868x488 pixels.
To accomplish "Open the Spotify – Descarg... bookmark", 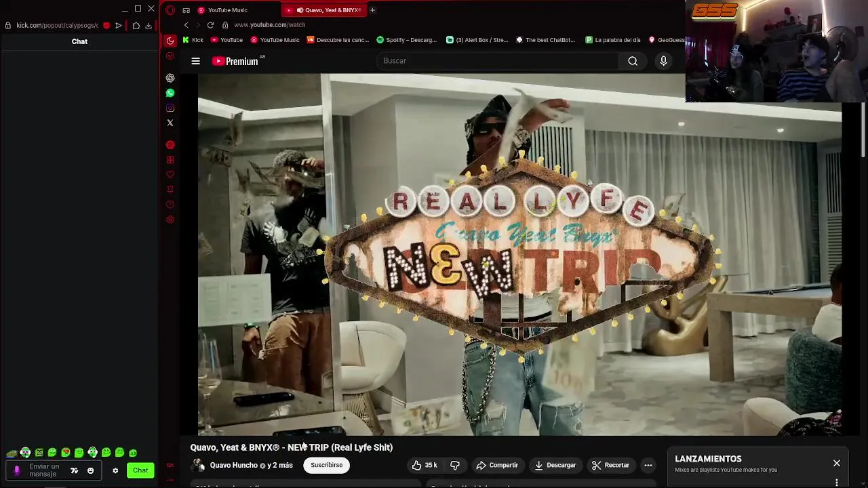I will [407, 40].
